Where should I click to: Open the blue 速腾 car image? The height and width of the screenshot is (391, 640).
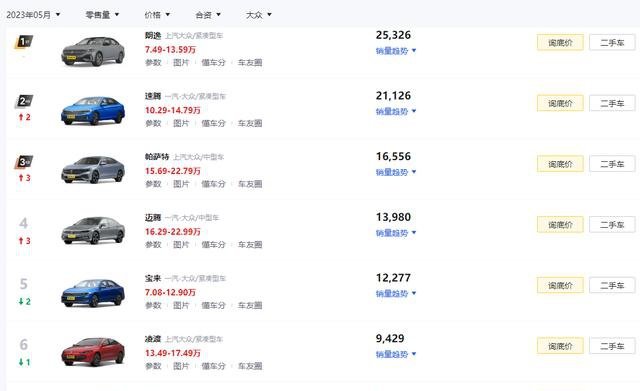93,110
